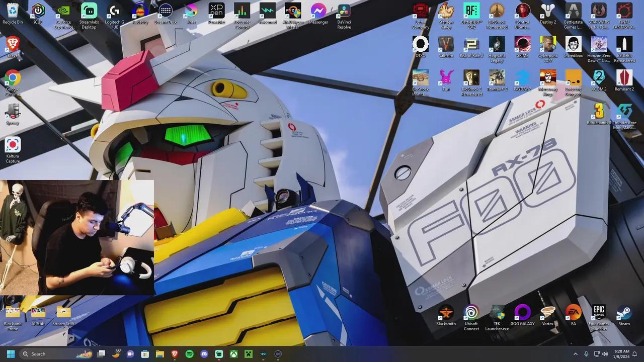Open Incredibox desktop icon
Screen dimensions: 644x362
(x=573, y=47)
